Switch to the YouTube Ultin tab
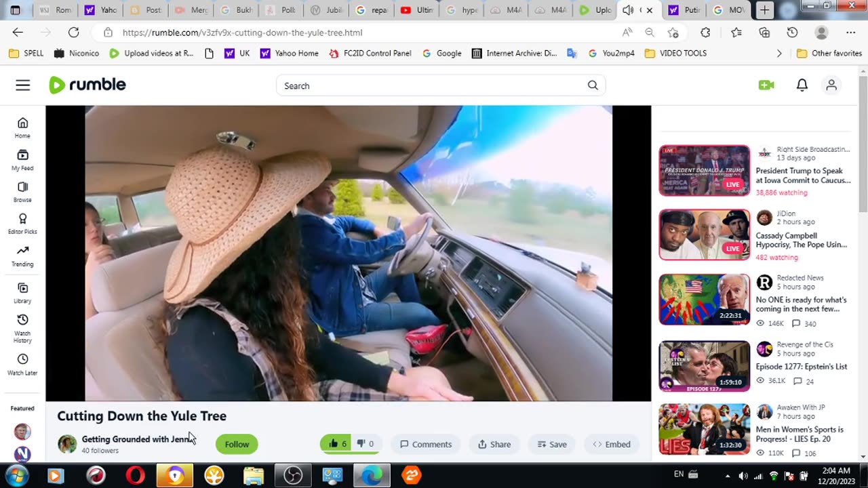Image resolution: width=868 pixels, height=488 pixels. (x=416, y=10)
